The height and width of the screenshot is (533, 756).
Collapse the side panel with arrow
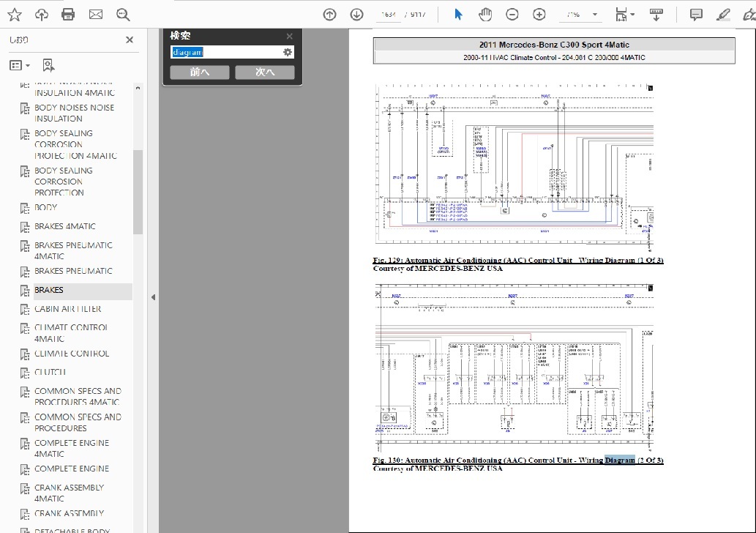click(153, 297)
